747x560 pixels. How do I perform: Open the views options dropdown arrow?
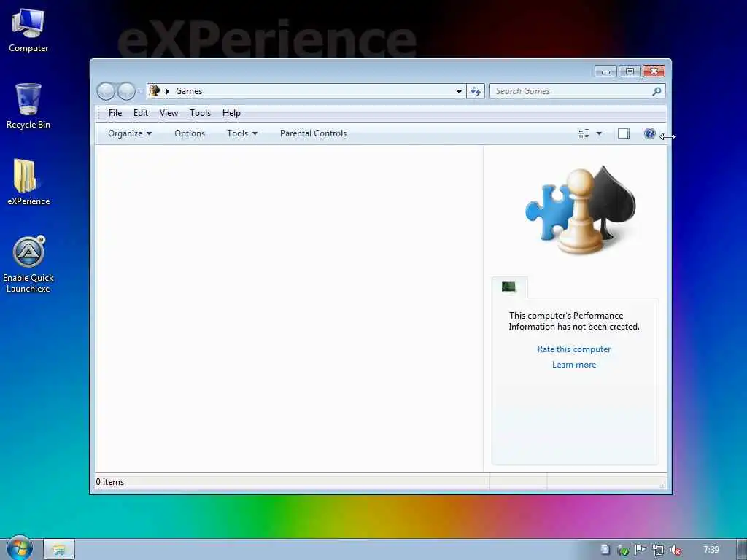click(599, 134)
